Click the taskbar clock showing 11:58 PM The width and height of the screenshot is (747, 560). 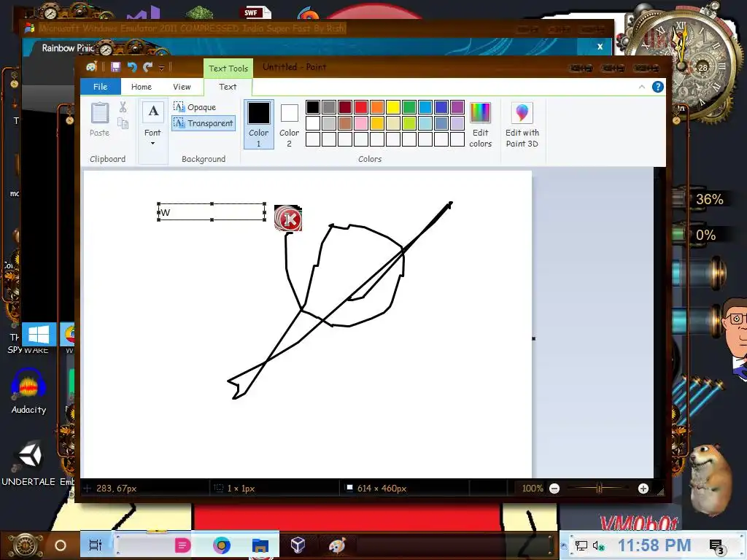click(654, 545)
